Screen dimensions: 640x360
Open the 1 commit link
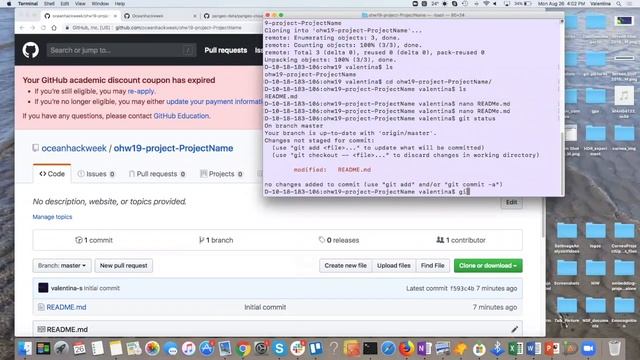pyautogui.click(x=94, y=240)
